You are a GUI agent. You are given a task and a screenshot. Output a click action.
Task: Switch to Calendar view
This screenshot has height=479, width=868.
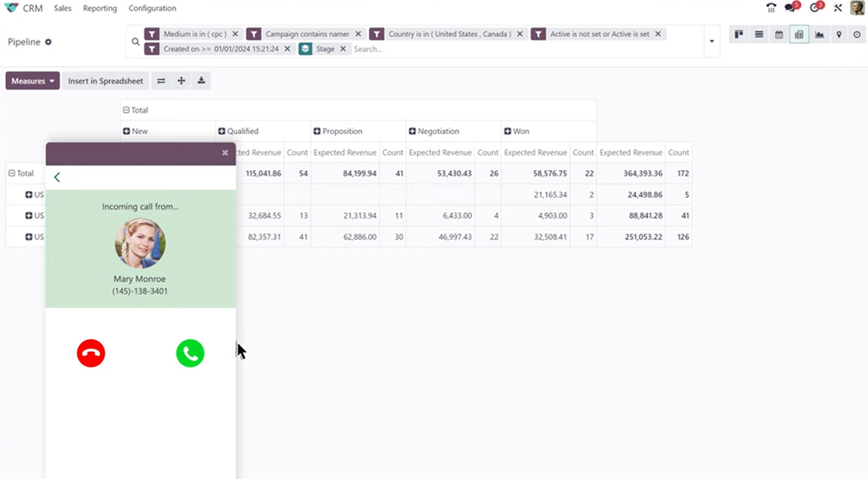(779, 34)
